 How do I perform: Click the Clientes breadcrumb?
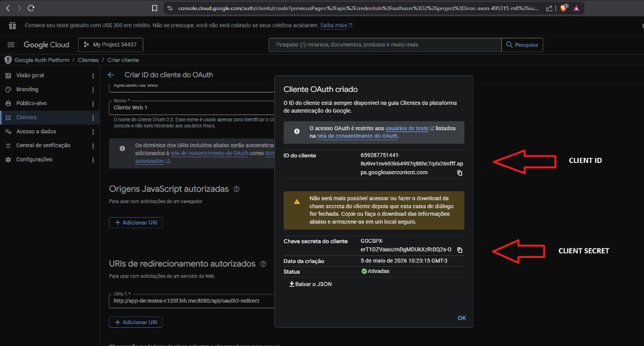pos(88,60)
